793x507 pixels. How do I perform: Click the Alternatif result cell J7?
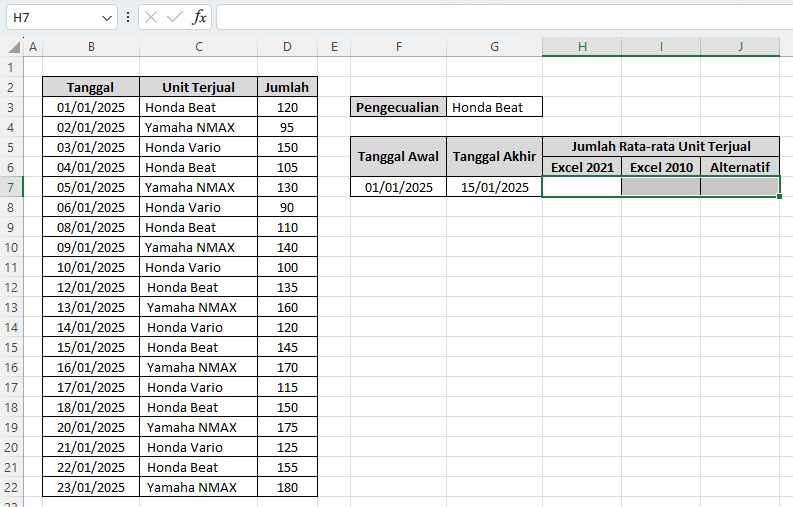(x=739, y=187)
